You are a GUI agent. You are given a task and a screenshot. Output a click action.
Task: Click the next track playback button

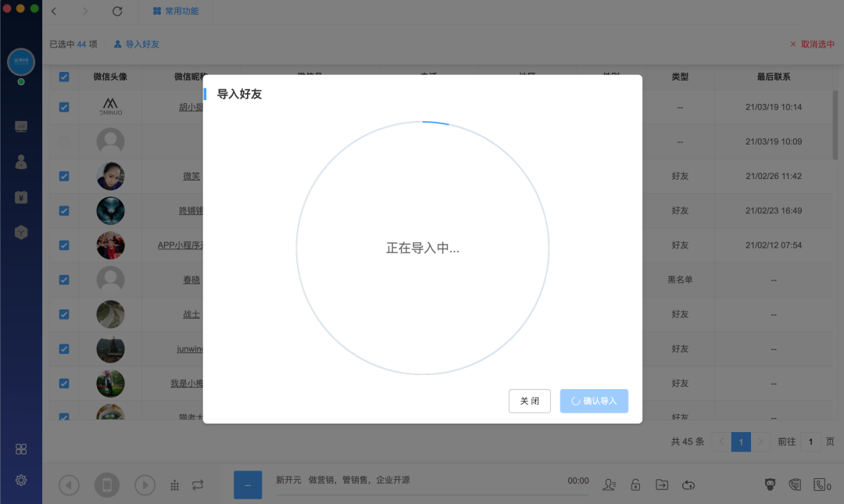145,485
